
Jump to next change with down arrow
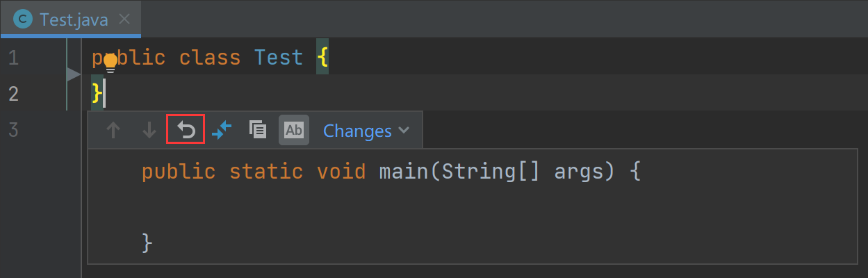pos(149,131)
